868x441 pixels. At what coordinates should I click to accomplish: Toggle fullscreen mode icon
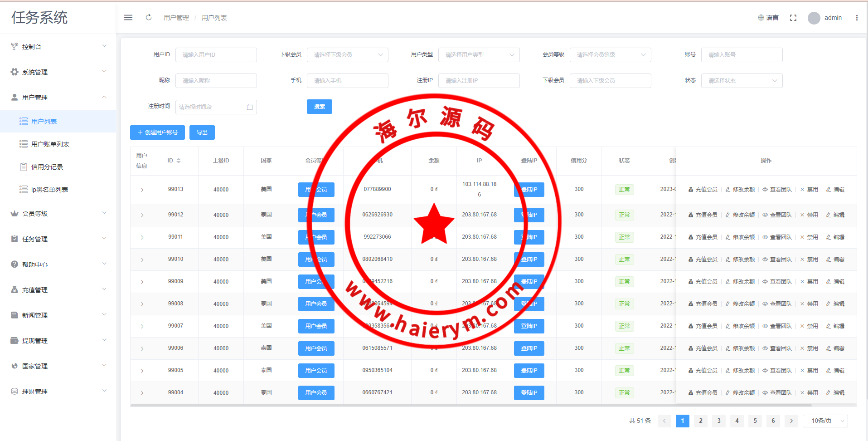point(793,18)
